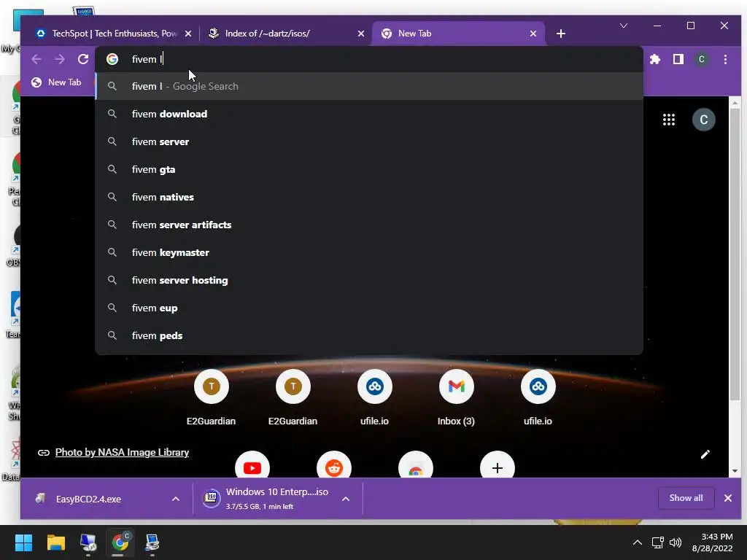Switch to the TechSpot tab
Viewport: 747px width, 560px height.
(x=113, y=34)
